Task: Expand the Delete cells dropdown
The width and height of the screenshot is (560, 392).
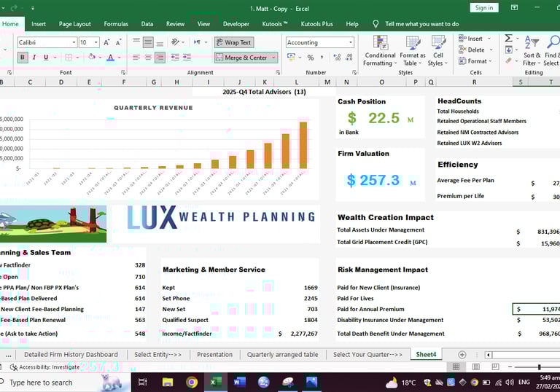Action: (491, 50)
